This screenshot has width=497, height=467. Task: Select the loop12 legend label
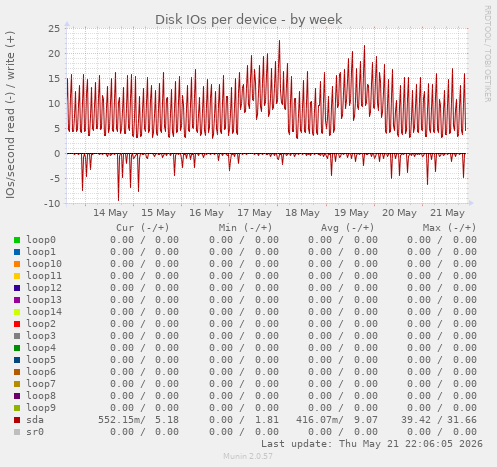[x=44, y=288]
